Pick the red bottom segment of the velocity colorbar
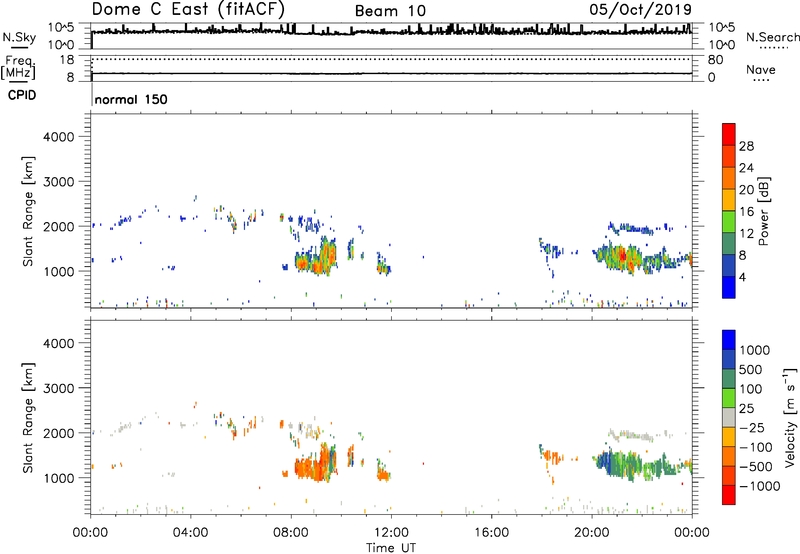The width and height of the screenshot is (800, 554). click(x=729, y=495)
